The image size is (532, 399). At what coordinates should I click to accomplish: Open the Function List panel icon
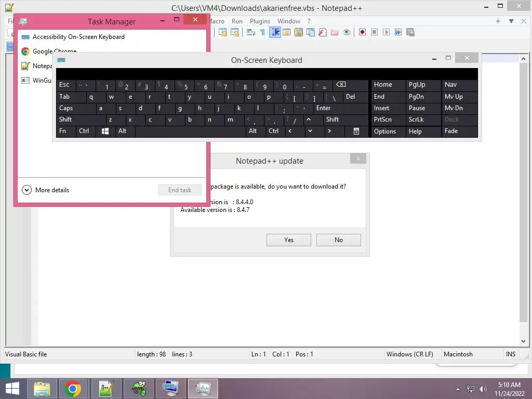tap(323, 32)
